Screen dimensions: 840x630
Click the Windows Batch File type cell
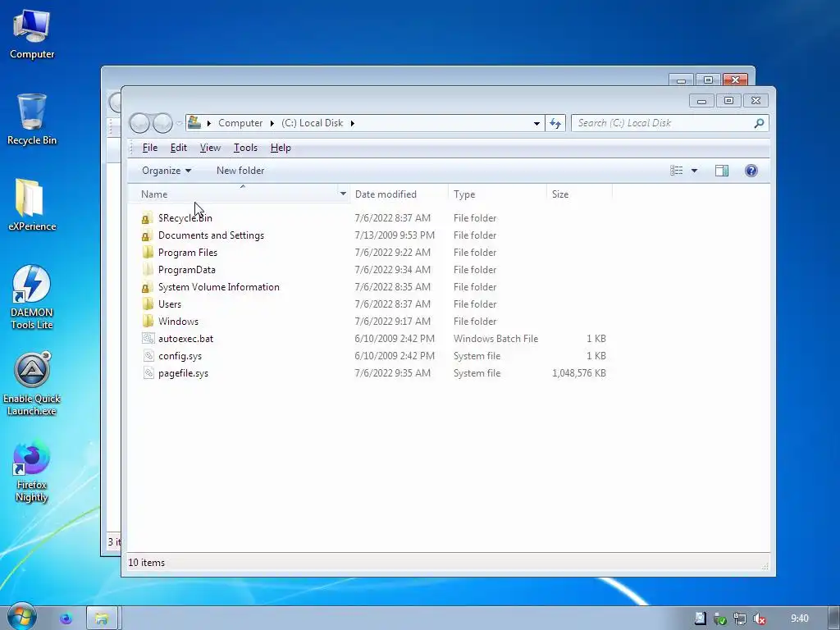coord(495,339)
